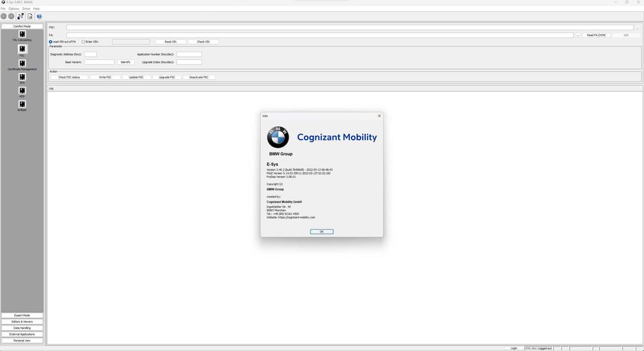Click the Write FSC button
This screenshot has width=644, height=351.
coord(105,77)
